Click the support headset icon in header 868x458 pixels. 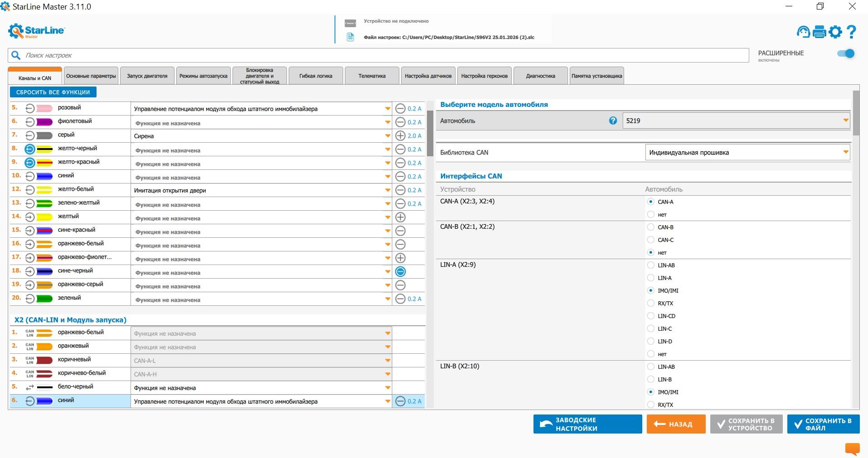[x=803, y=32]
